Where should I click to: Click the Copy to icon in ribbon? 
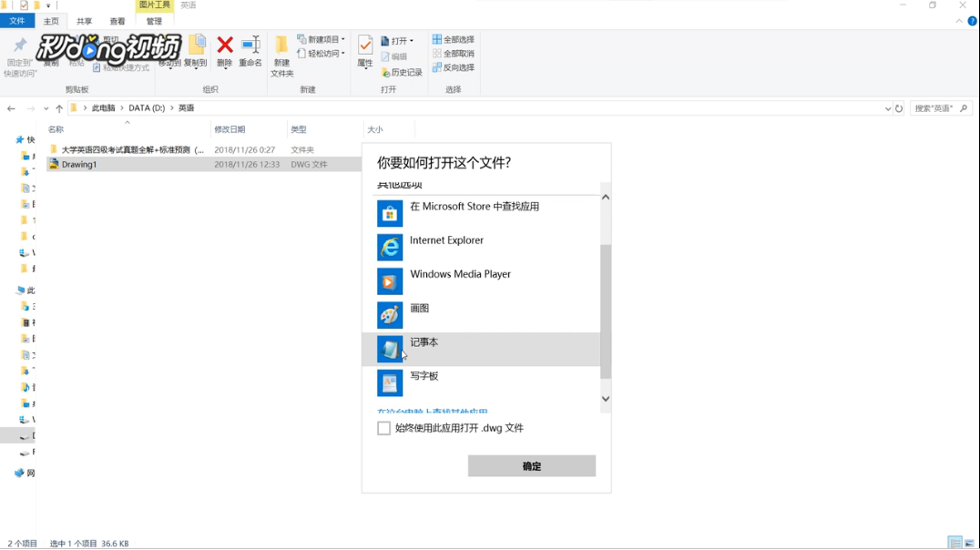pos(198,45)
